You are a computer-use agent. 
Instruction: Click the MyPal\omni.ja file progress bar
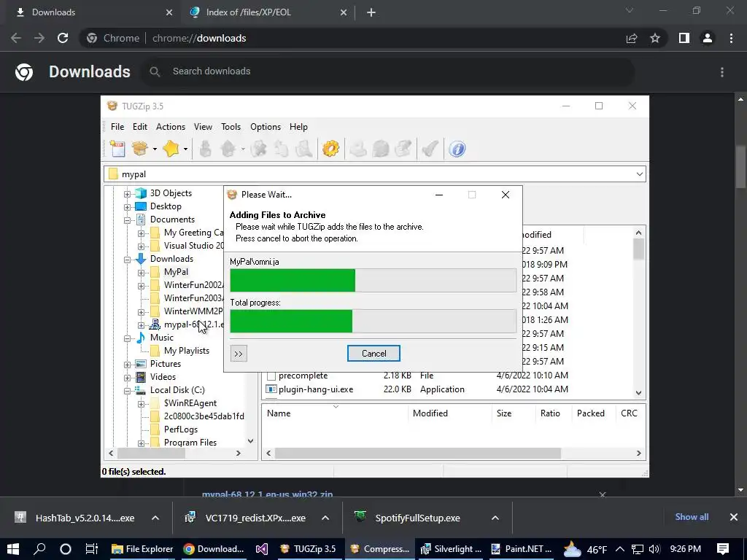pos(373,280)
